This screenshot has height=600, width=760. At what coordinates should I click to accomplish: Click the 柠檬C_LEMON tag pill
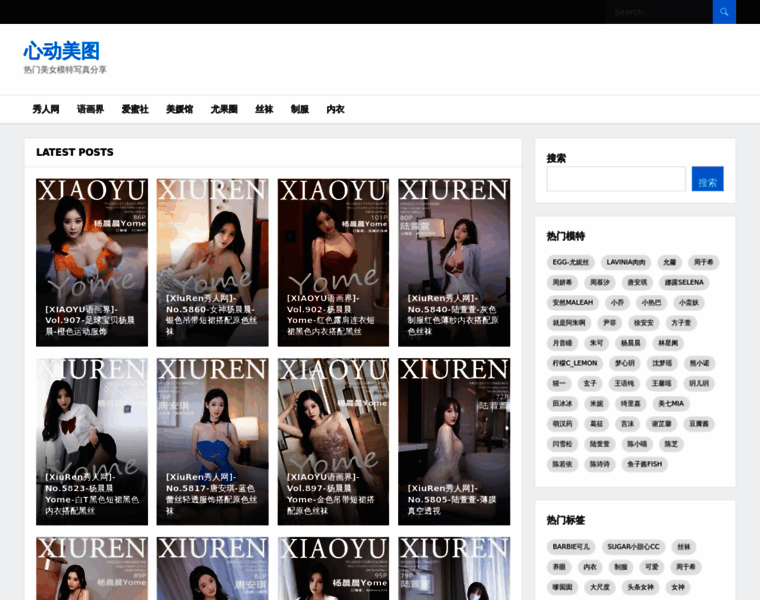575,363
